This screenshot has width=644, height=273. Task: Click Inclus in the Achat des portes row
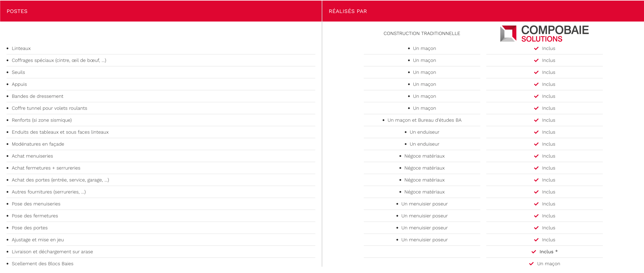(549, 180)
